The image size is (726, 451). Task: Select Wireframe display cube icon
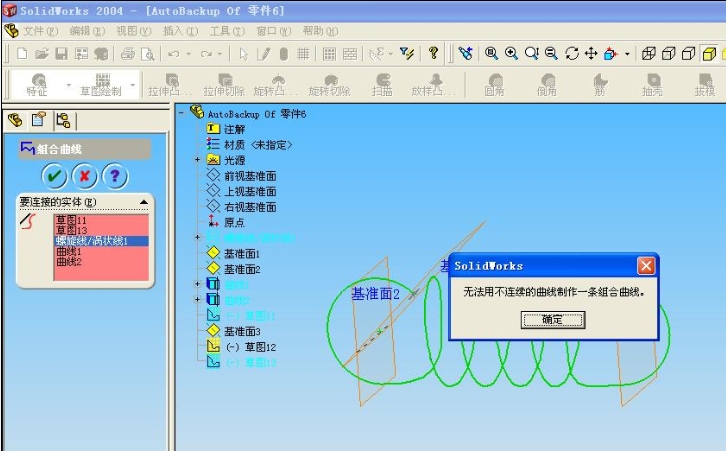(x=649, y=54)
